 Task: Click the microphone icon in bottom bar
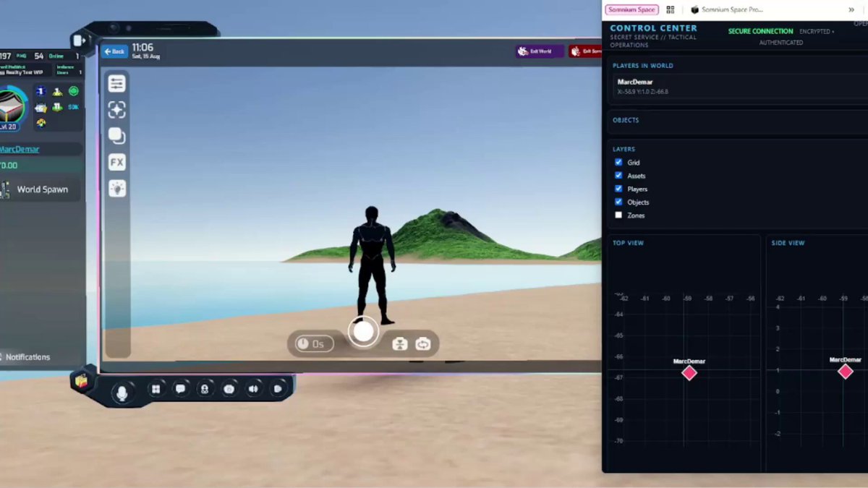[x=122, y=393]
